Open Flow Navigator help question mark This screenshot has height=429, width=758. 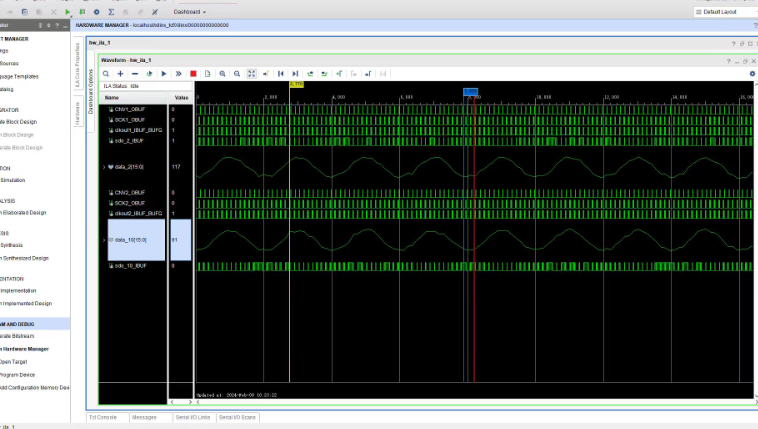pyautogui.click(x=57, y=25)
